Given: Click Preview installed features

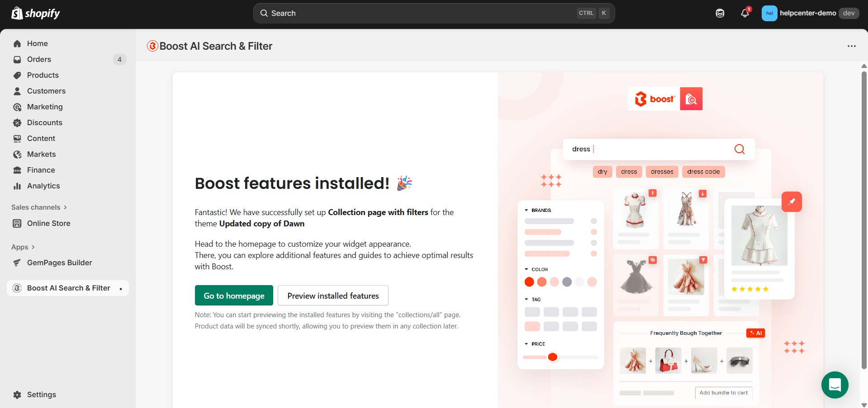Looking at the screenshot, I should [333, 295].
